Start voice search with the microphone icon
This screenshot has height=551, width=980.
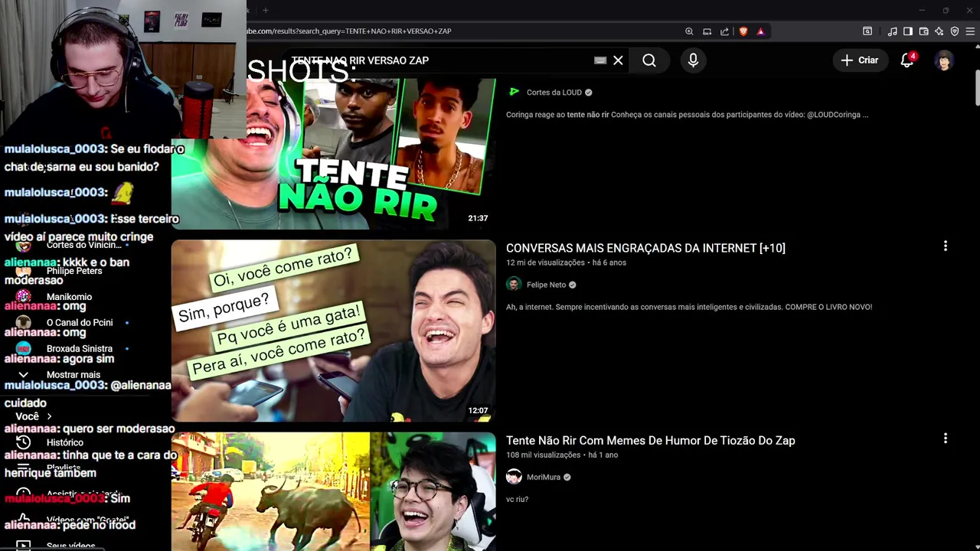(693, 60)
